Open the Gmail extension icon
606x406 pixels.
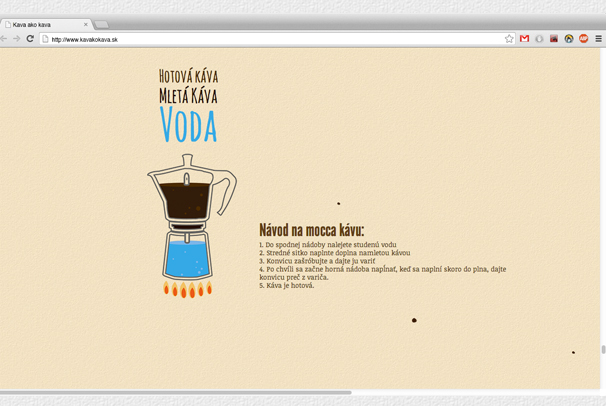pos(524,39)
